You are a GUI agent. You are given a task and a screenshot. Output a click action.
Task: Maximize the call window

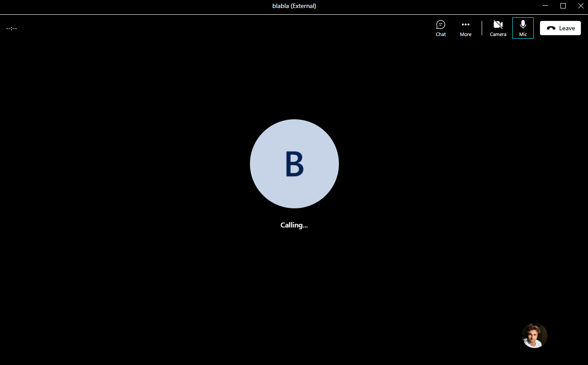[563, 6]
